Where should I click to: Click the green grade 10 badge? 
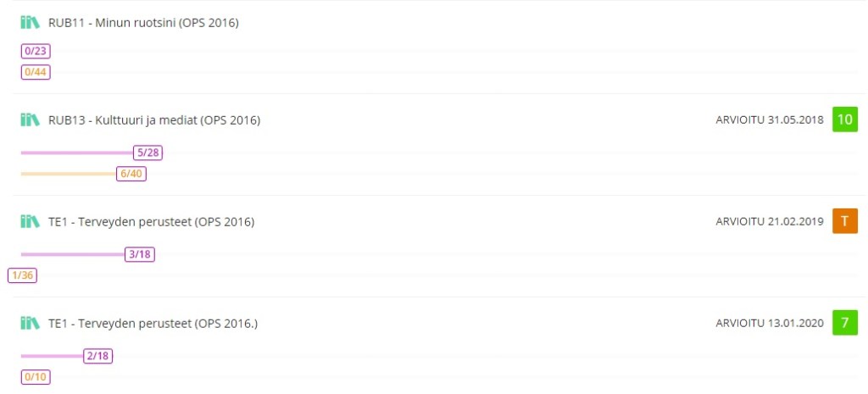tap(845, 119)
